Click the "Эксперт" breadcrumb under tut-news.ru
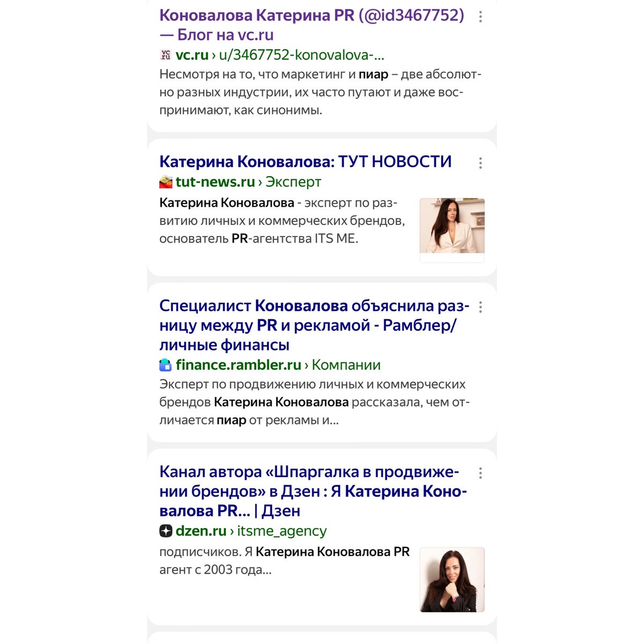Viewport: 644px width, 644px height. [293, 182]
